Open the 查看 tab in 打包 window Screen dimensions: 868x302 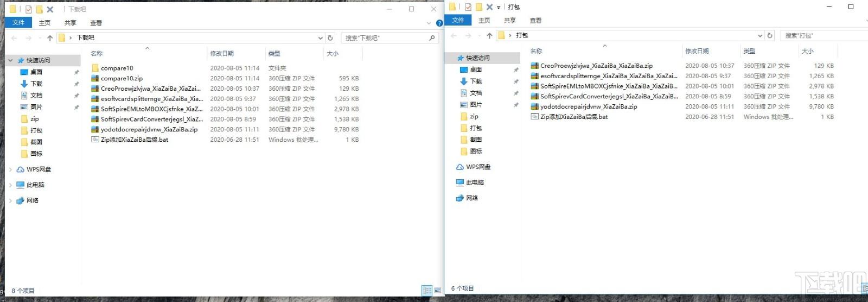[x=536, y=20]
